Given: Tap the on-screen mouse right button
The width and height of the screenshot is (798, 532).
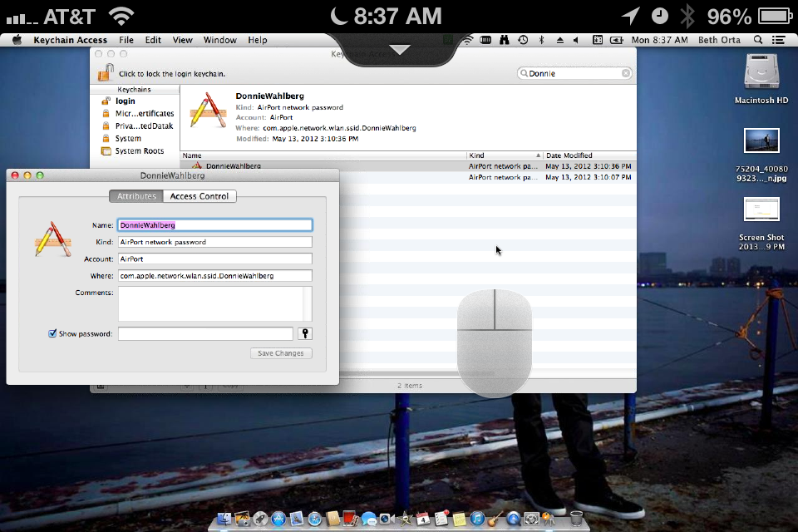Looking at the screenshot, I should click(x=514, y=309).
